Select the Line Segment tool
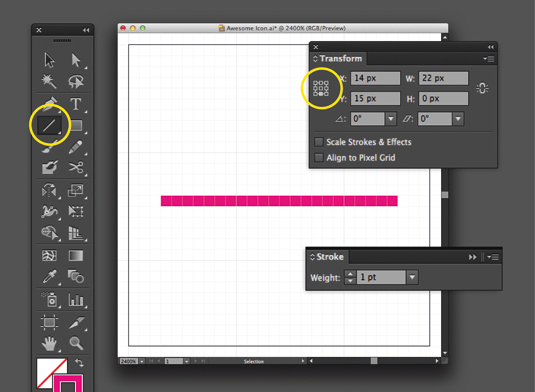The image size is (535, 392). click(x=49, y=125)
